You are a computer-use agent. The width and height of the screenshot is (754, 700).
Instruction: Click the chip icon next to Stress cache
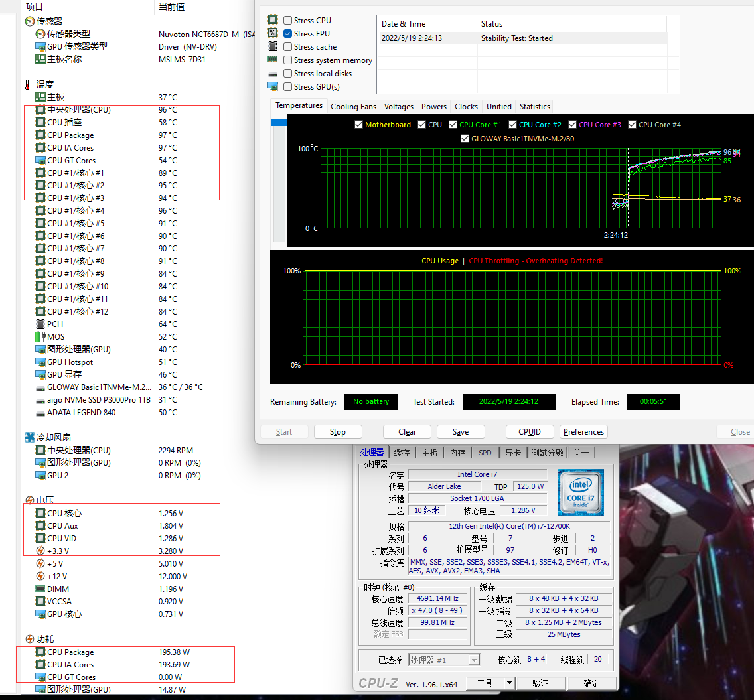(x=273, y=46)
